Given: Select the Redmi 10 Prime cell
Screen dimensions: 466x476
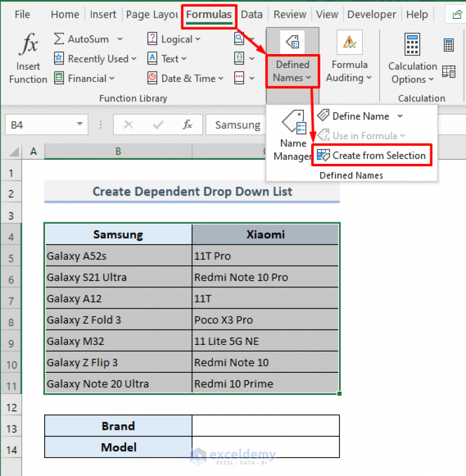Looking at the screenshot, I should 266,384.
